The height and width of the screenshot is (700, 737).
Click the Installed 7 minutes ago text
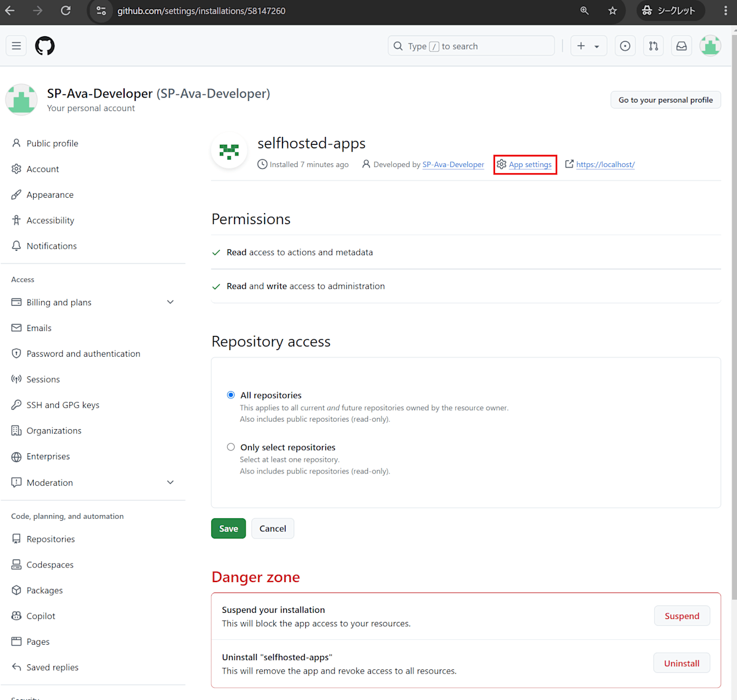click(x=309, y=165)
